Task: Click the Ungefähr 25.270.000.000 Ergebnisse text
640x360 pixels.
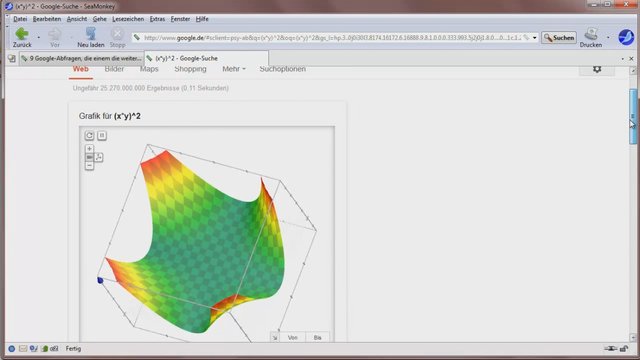Action: pyautogui.click(x=151, y=88)
